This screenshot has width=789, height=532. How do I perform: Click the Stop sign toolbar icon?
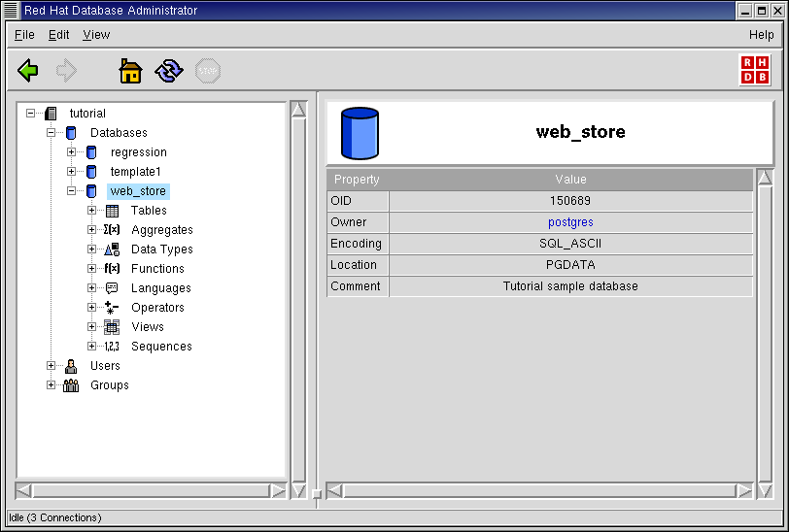(208, 71)
